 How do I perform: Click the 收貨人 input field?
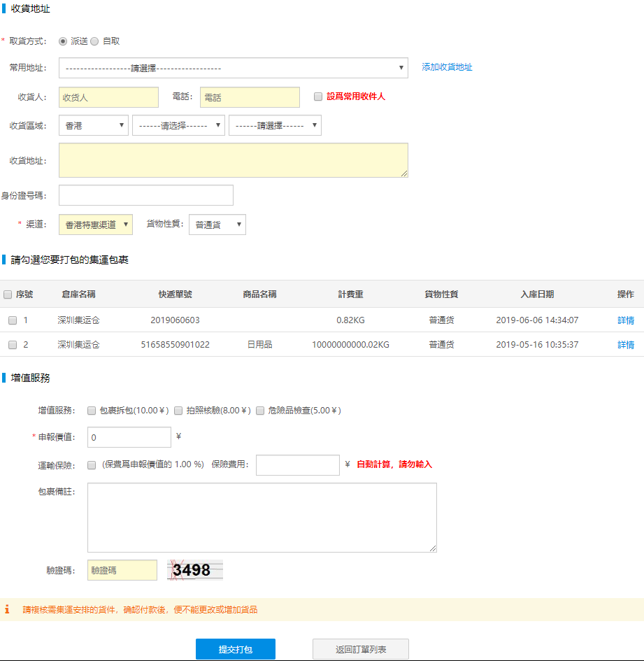[108, 97]
